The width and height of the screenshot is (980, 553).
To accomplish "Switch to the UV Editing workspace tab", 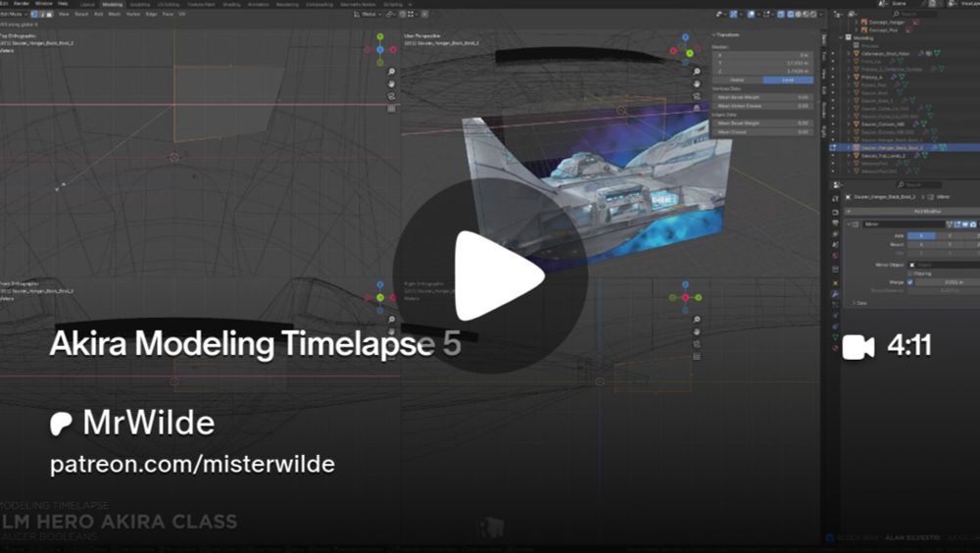I will [169, 4].
